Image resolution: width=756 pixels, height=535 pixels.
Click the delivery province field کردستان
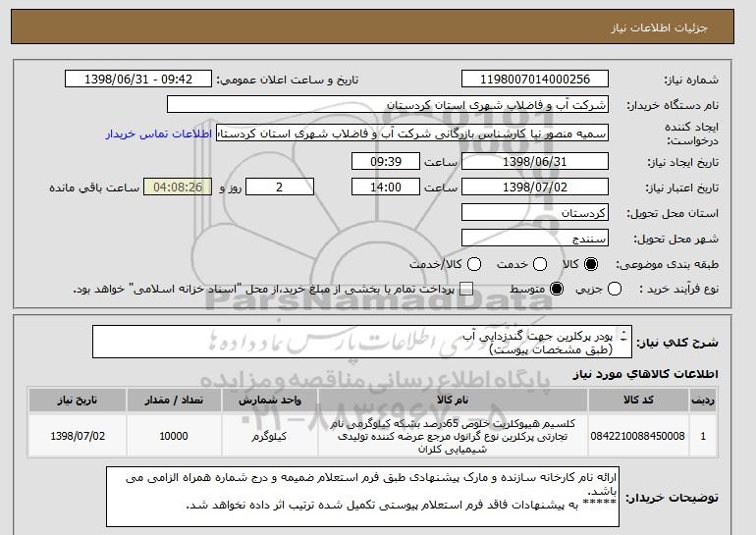(x=535, y=213)
